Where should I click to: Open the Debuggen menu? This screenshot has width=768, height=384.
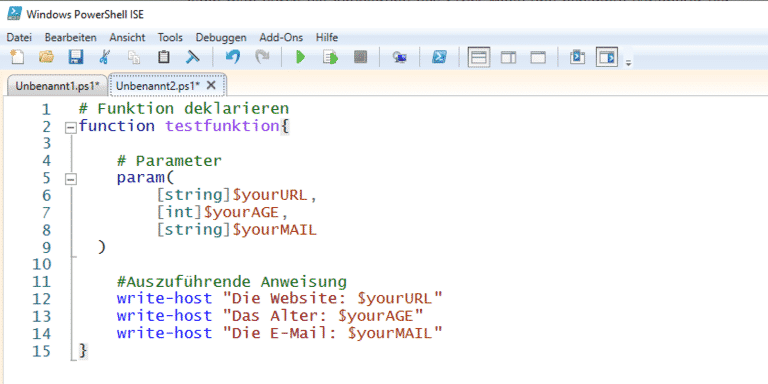coord(221,37)
